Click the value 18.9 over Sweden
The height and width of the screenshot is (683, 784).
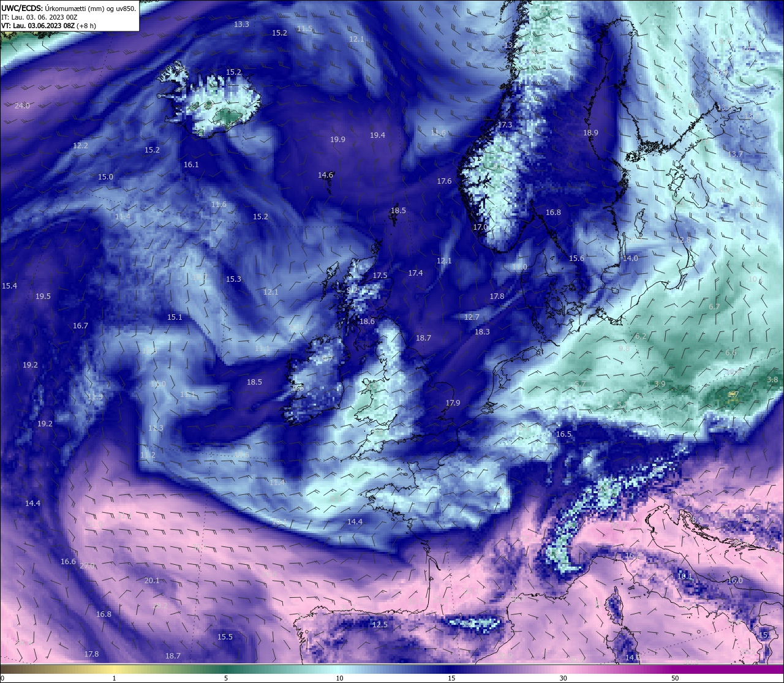click(590, 133)
